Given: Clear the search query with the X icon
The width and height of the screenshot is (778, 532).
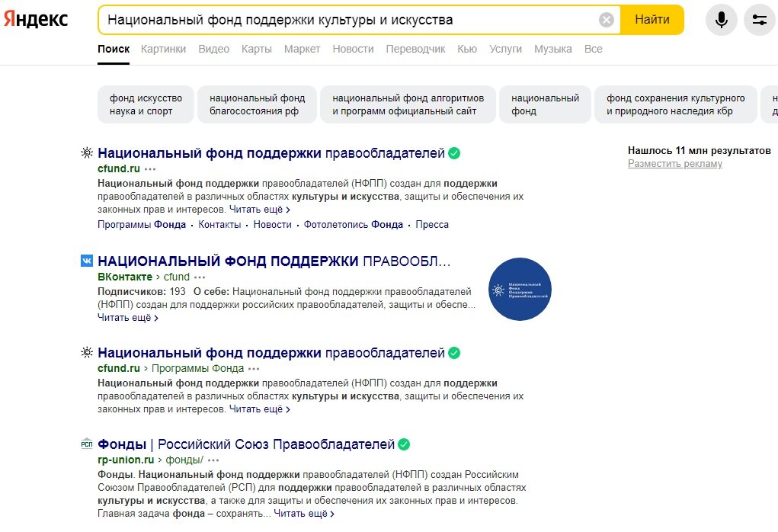Looking at the screenshot, I should tap(606, 19).
